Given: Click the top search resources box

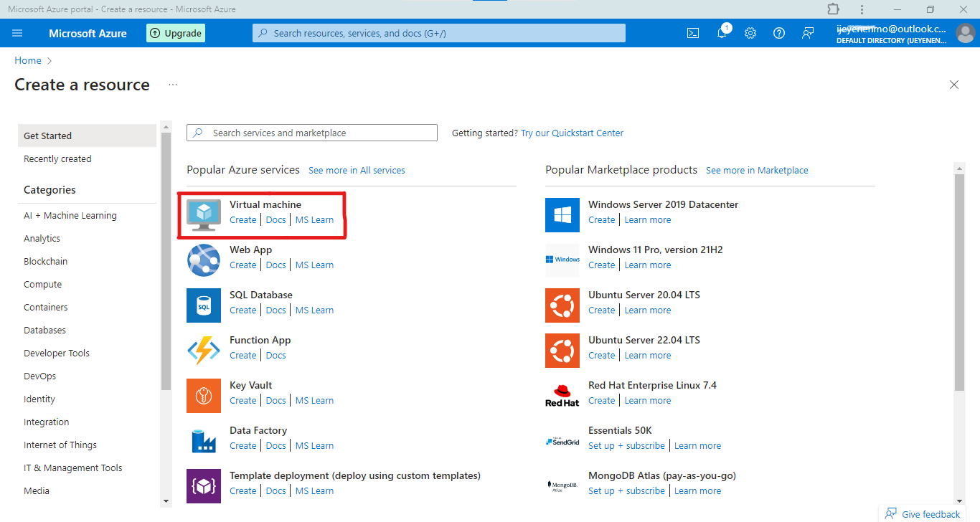Looking at the screenshot, I should point(439,33).
